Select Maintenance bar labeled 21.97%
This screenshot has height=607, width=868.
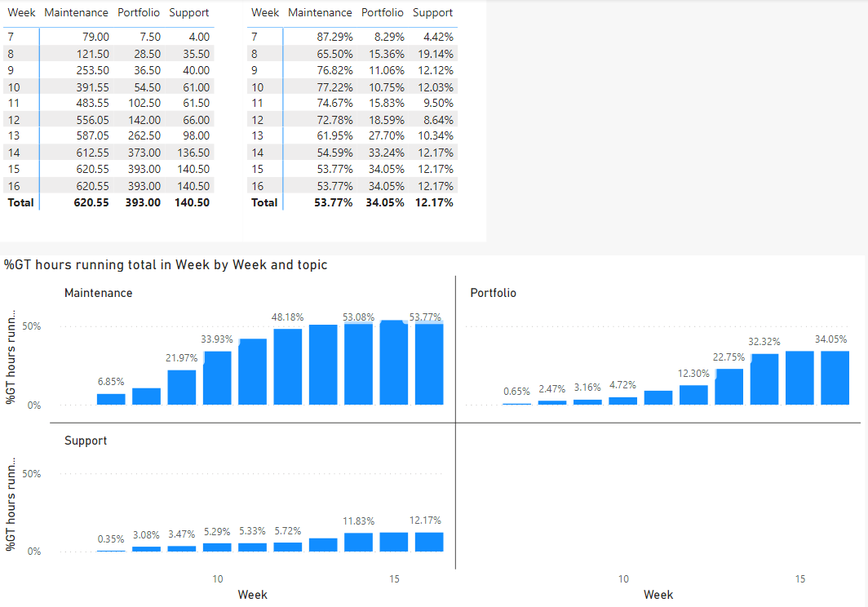click(182, 388)
